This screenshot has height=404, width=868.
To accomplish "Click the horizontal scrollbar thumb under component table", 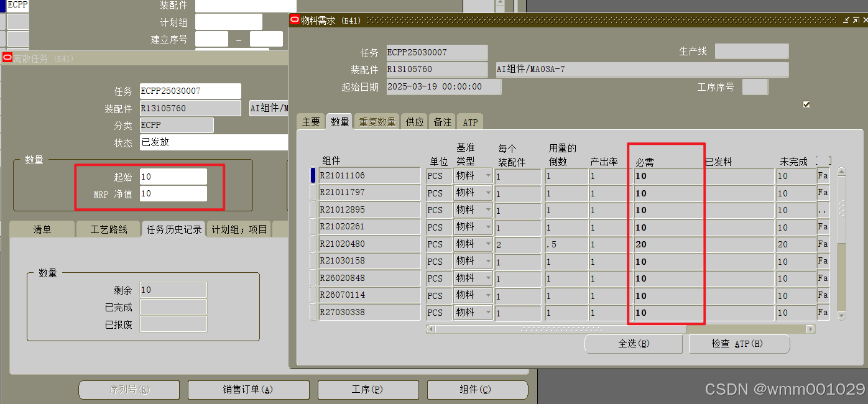I will [x=561, y=329].
